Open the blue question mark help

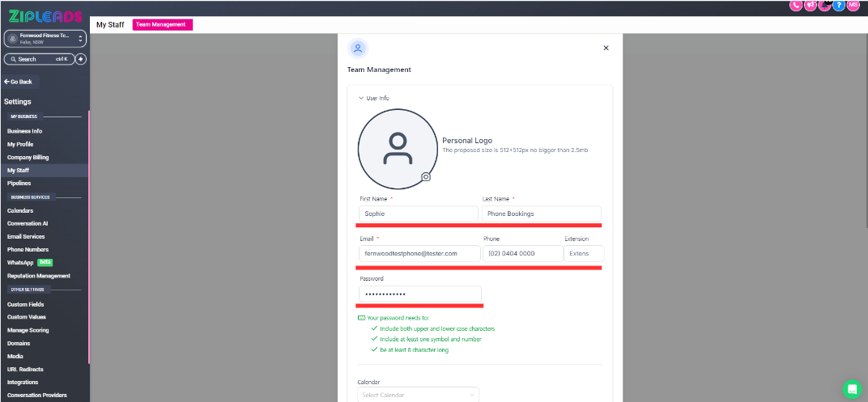tap(839, 5)
